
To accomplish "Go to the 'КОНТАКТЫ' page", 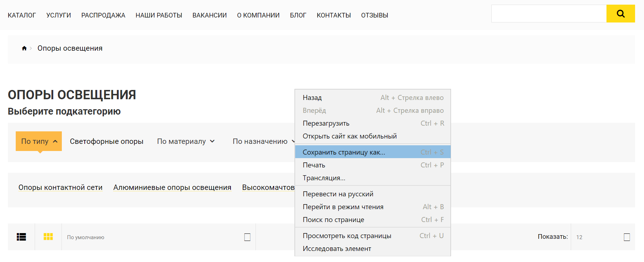I will (333, 15).
